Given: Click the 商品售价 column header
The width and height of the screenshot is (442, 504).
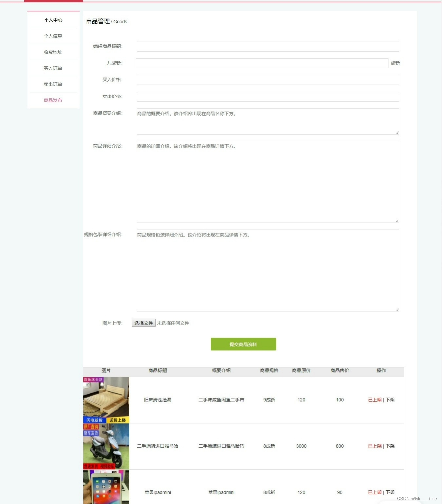Looking at the screenshot, I should coord(340,370).
